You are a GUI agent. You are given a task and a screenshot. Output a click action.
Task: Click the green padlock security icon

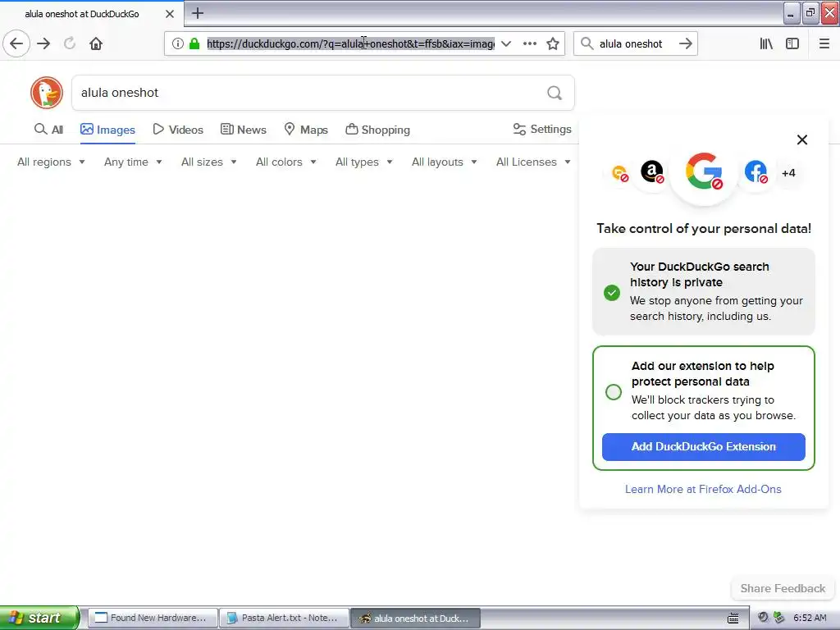(194, 43)
